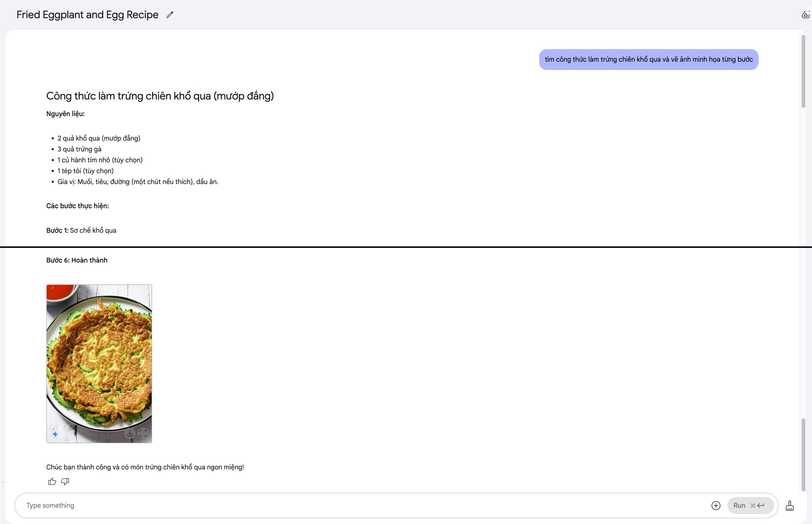
Task: Give a thumbs down to the response
Action: (x=65, y=481)
